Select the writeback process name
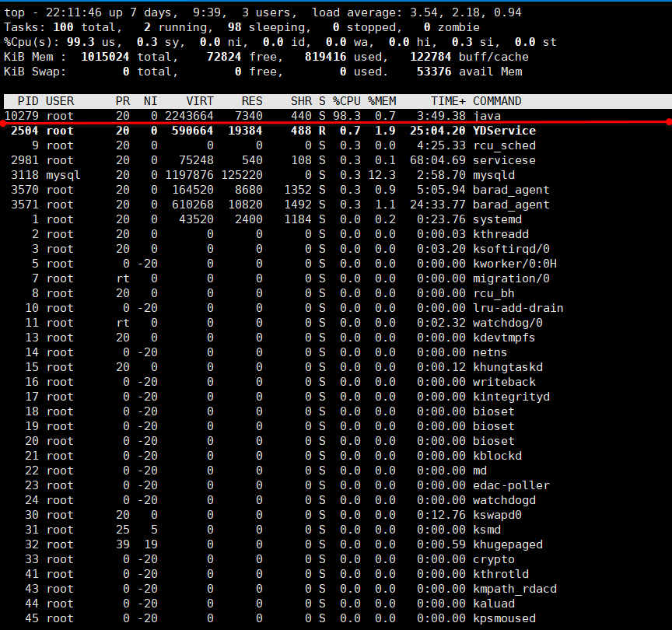 point(505,382)
